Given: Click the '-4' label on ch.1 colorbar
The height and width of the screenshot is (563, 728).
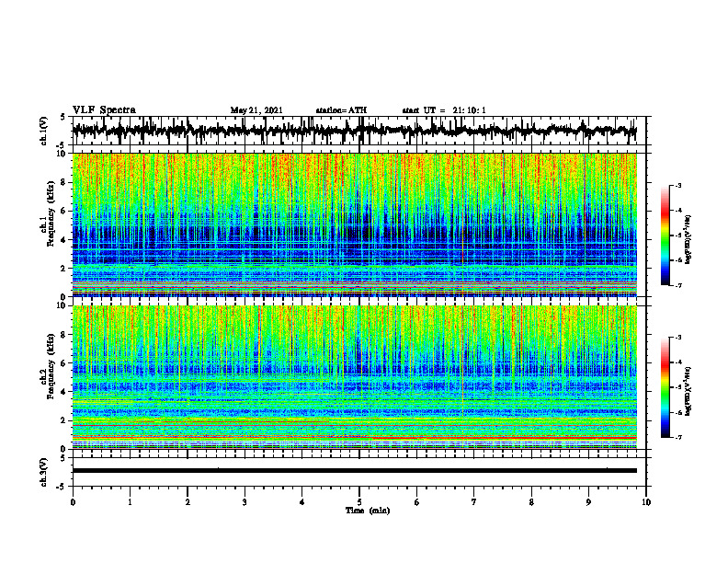Looking at the screenshot, I should coord(678,211).
